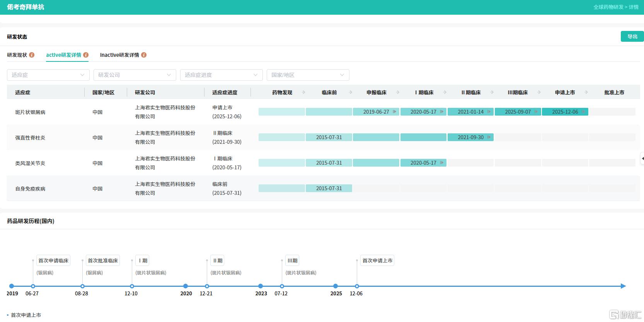644x322 pixels.
Task: Click the 06-27 timeline marker
Action: tap(33, 286)
